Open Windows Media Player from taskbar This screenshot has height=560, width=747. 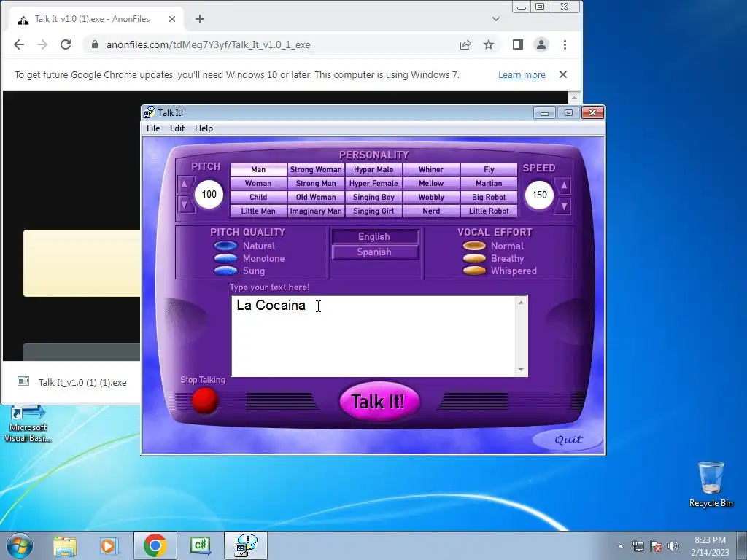pyautogui.click(x=109, y=545)
